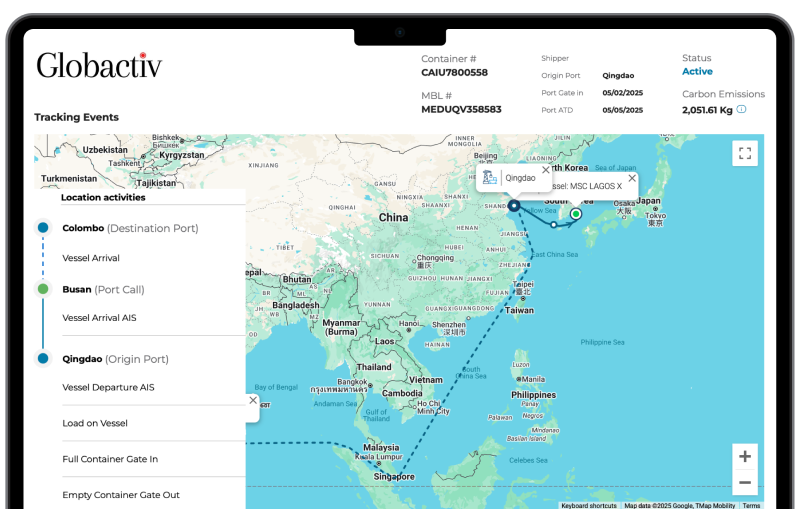Open the map Terms link
This screenshot has height=509, width=800.
coord(751,505)
